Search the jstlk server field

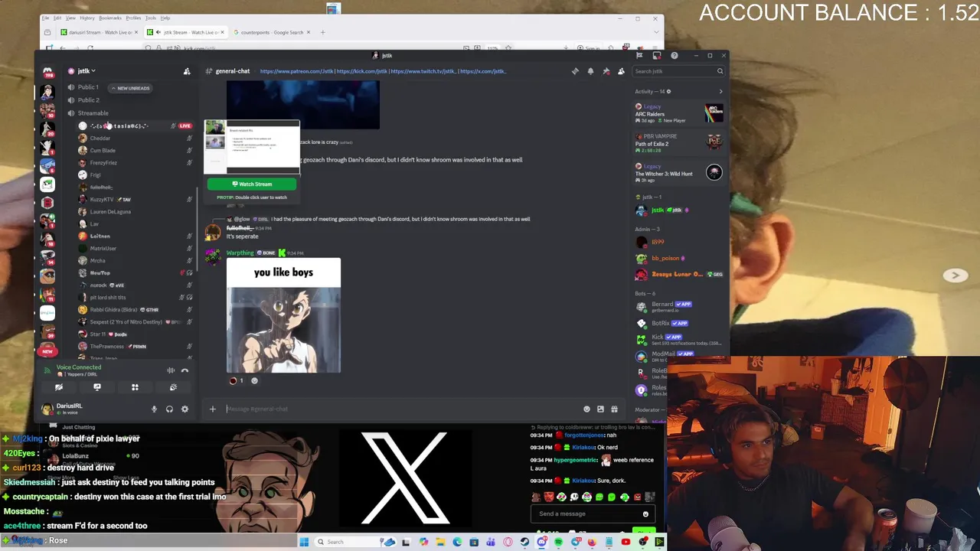coord(678,71)
